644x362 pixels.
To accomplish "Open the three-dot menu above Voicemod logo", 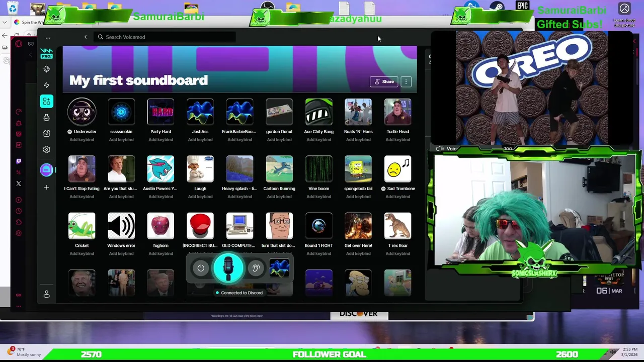I will click(48, 37).
